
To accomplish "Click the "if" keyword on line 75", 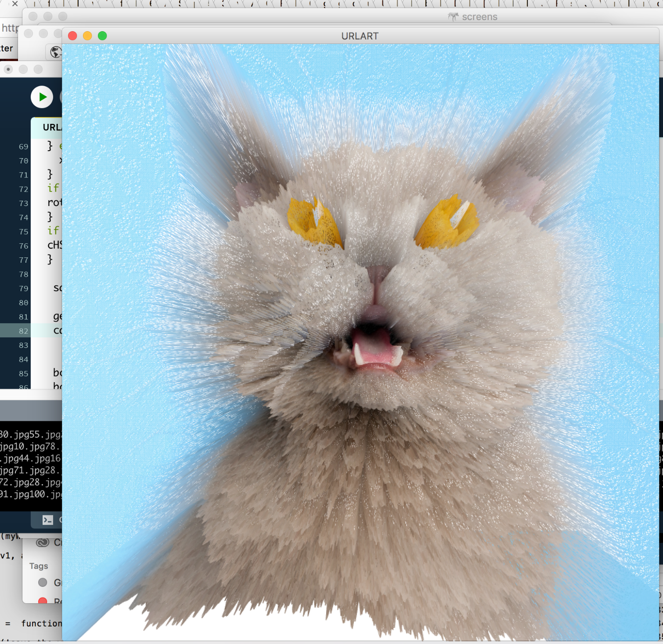I will pos(53,231).
